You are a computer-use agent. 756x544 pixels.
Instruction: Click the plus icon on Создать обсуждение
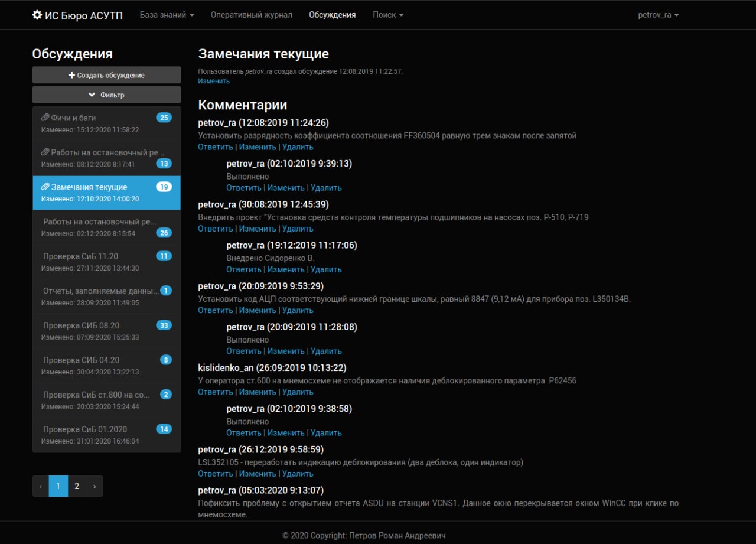tap(71, 75)
